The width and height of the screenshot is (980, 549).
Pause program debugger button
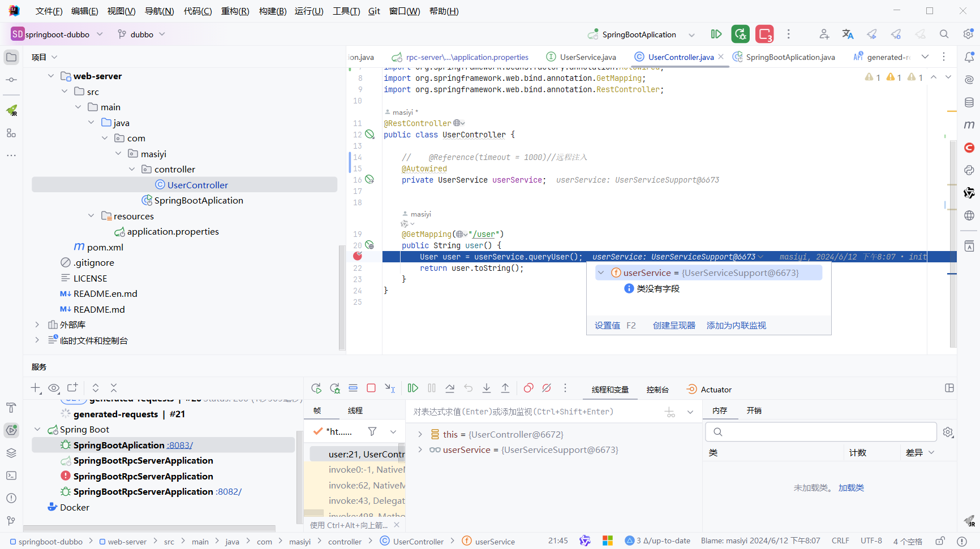(x=432, y=388)
